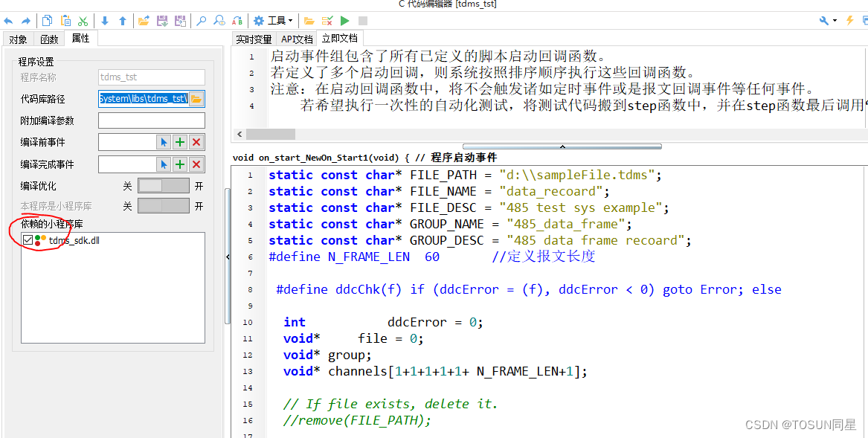Click the 'void* channels[...]' declaration line
Screen dimensions: 868x438
coord(435,371)
